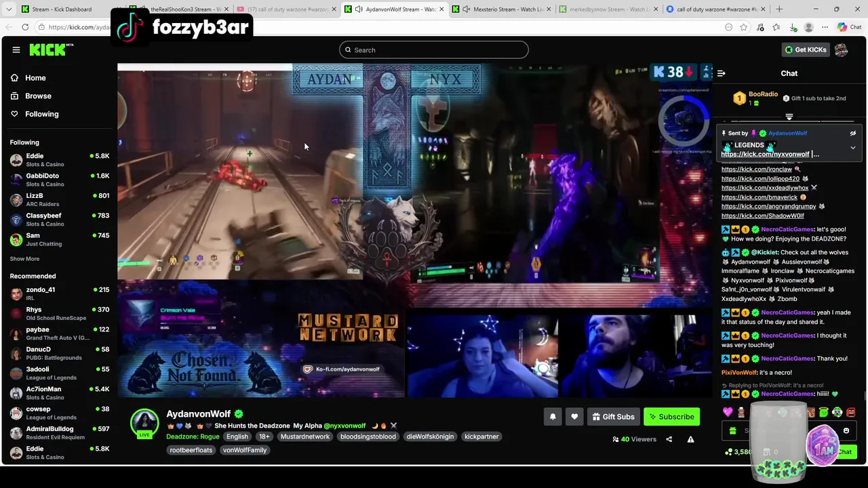Select the kickpartner tag
This screenshot has height=488, width=868.
tap(481, 436)
